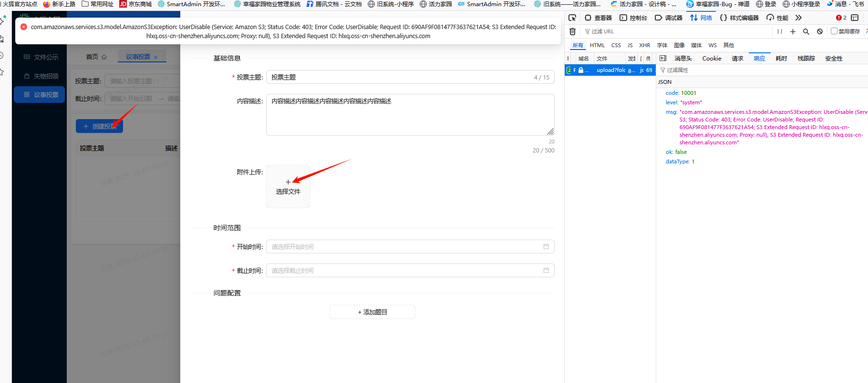Pause network recording in devtools
868x383 pixels.
[x=780, y=31]
